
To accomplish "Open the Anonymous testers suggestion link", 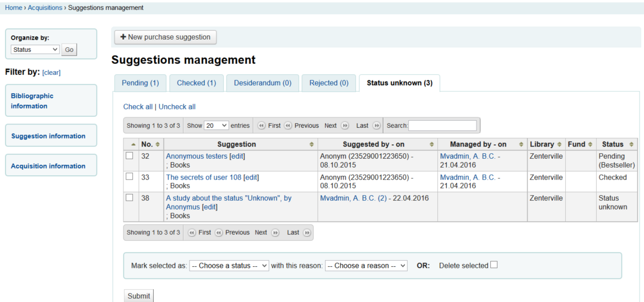I will click(x=197, y=157).
